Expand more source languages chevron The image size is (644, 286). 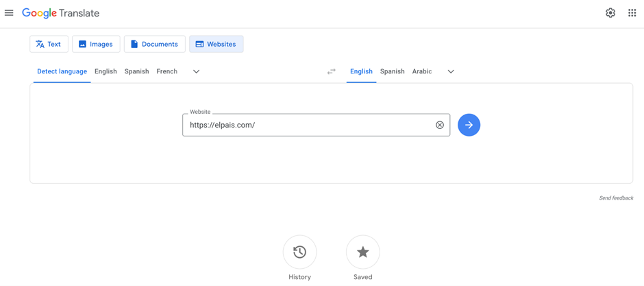(197, 71)
